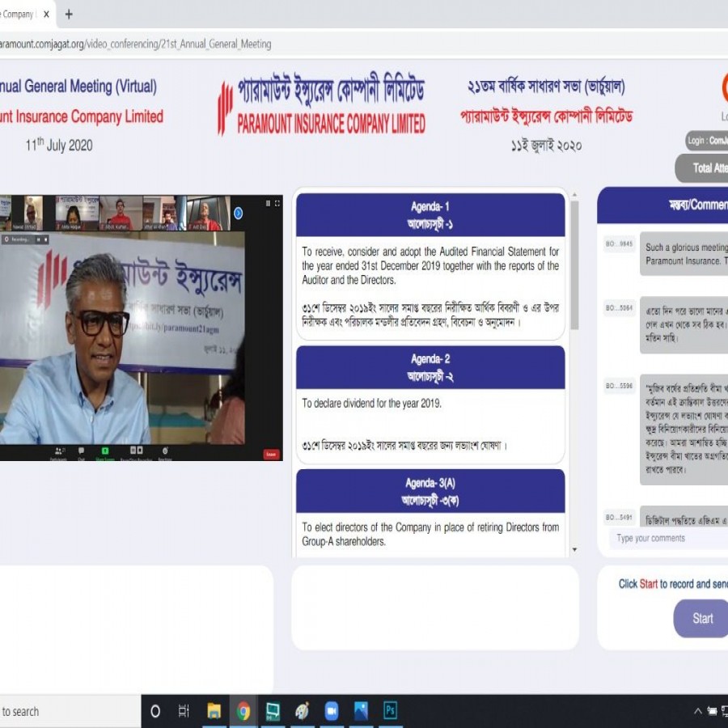Open a new Chrome tab

[x=69, y=15]
